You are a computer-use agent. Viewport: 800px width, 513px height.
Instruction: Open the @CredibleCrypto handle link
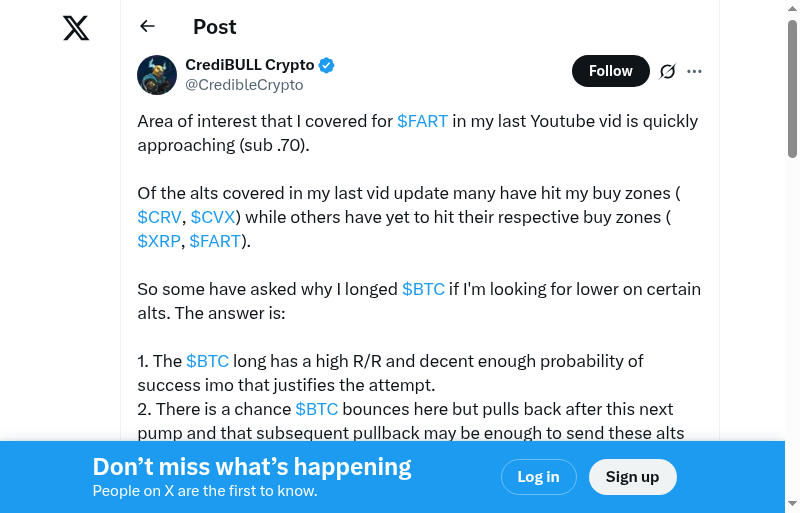coord(244,85)
